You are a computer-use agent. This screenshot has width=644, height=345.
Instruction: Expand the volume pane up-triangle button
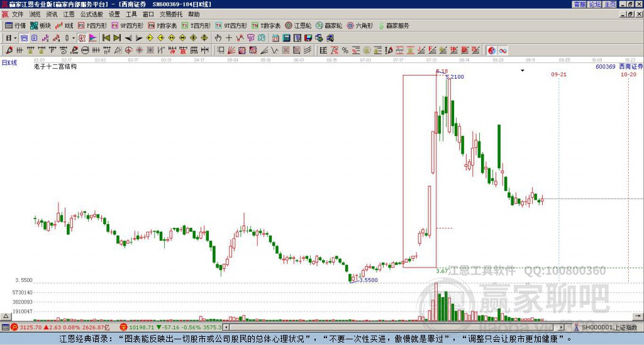(5, 316)
